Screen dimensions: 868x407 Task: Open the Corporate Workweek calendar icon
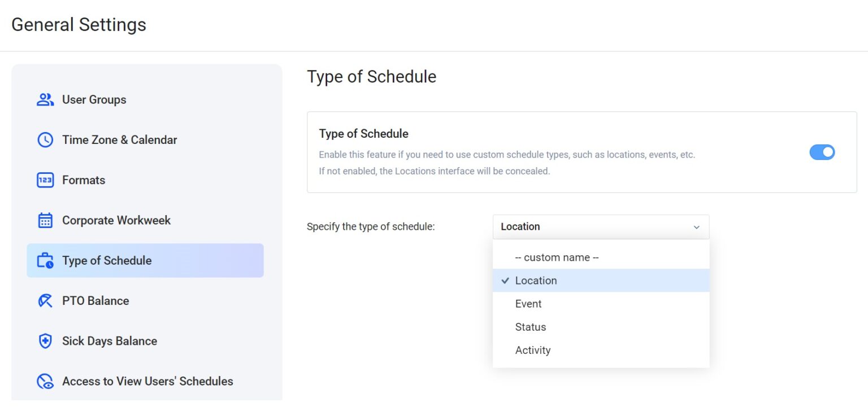tap(45, 220)
